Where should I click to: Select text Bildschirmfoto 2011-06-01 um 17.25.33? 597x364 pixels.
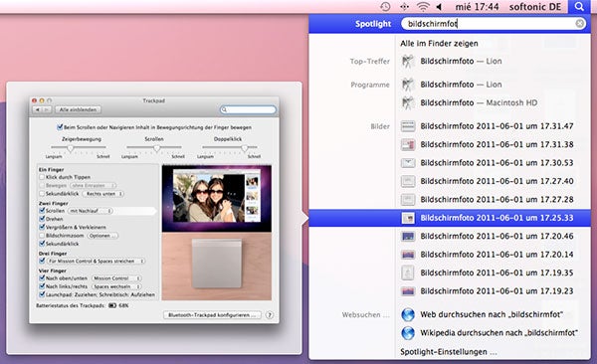pos(497,218)
